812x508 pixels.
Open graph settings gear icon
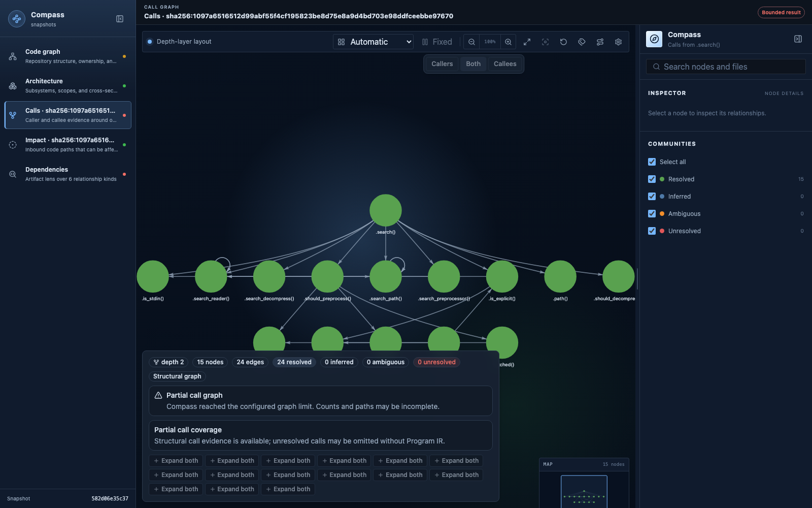click(618, 42)
